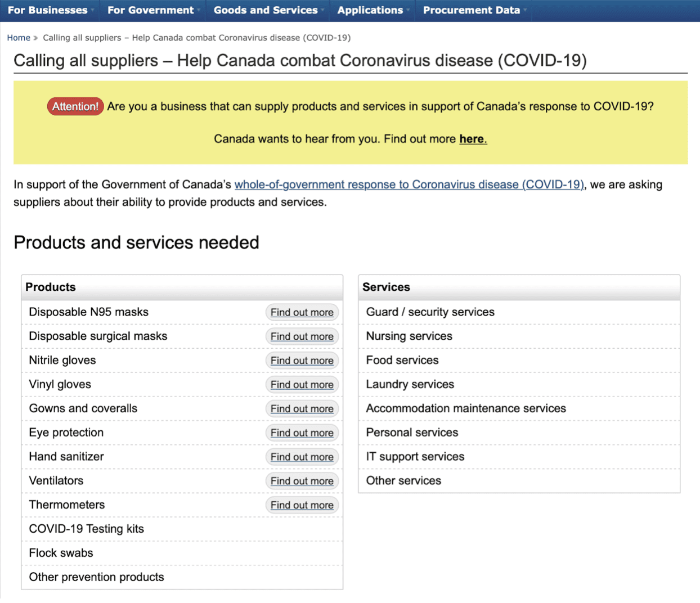Select the Nursing services row
This screenshot has width=700, height=603.
click(x=409, y=336)
